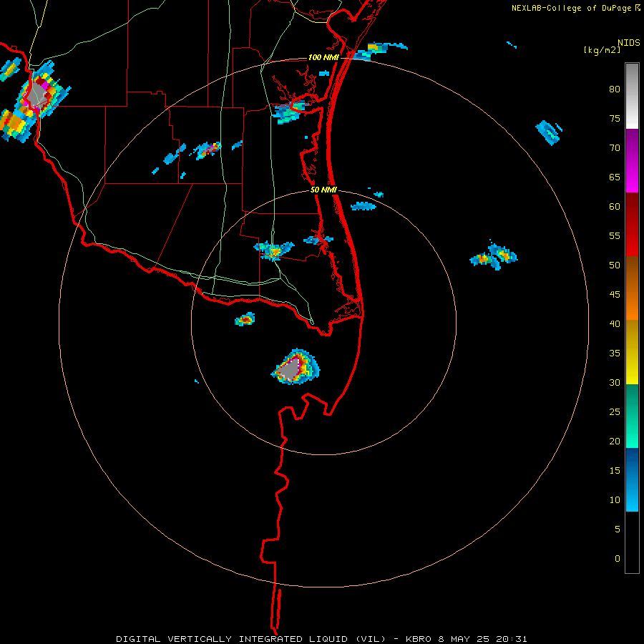Click the 100 NMI range ring label
Image resolution: width=644 pixels, height=644 pixels.
[x=323, y=57]
